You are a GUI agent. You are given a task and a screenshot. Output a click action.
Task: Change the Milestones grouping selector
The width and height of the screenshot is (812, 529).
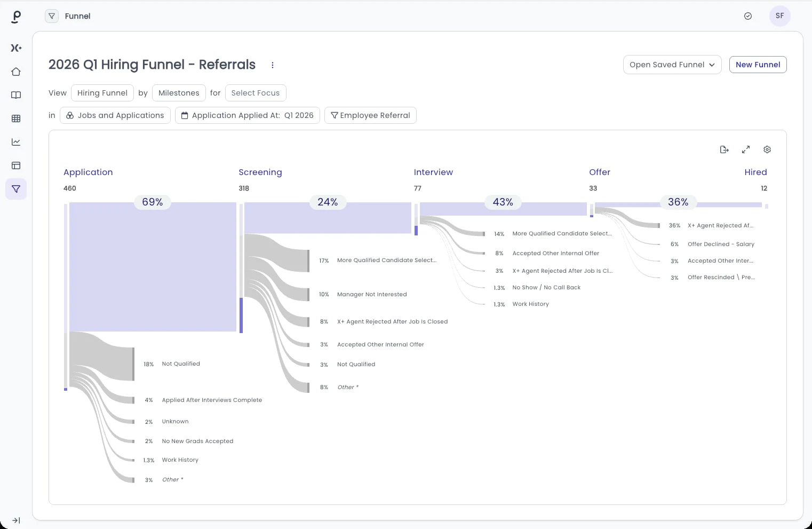[179, 93]
